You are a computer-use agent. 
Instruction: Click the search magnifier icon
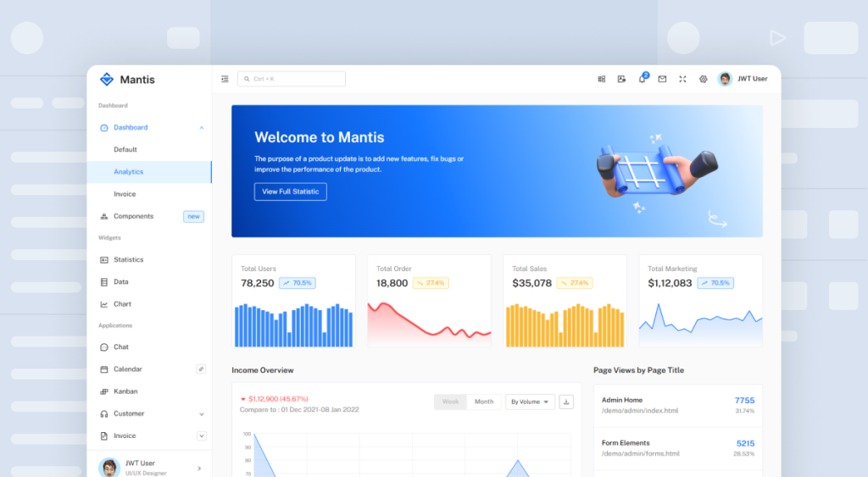click(x=247, y=79)
